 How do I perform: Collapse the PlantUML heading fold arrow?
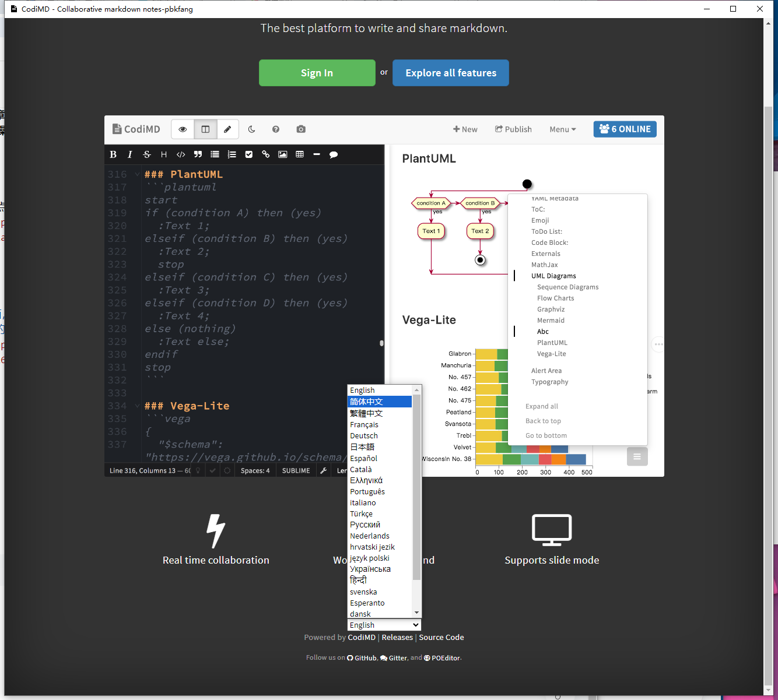click(137, 174)
